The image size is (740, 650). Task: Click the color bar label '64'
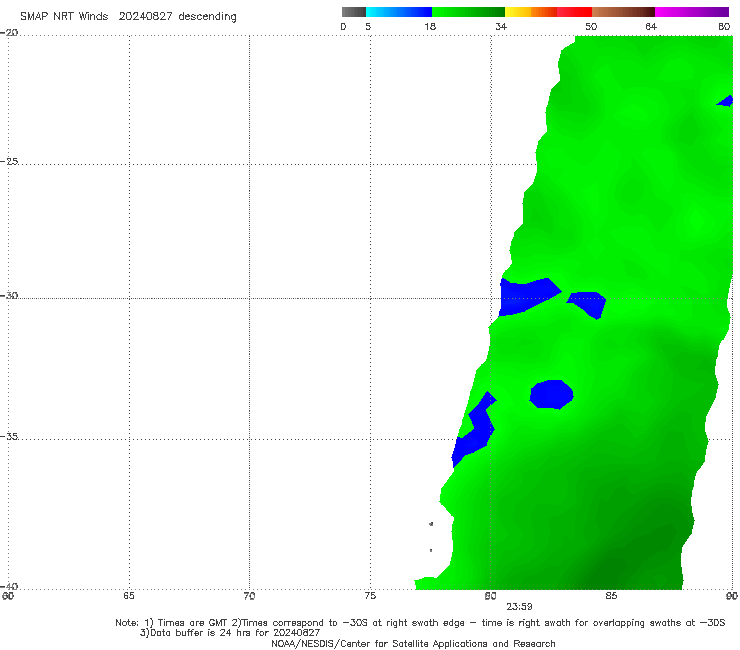(651, 26)
